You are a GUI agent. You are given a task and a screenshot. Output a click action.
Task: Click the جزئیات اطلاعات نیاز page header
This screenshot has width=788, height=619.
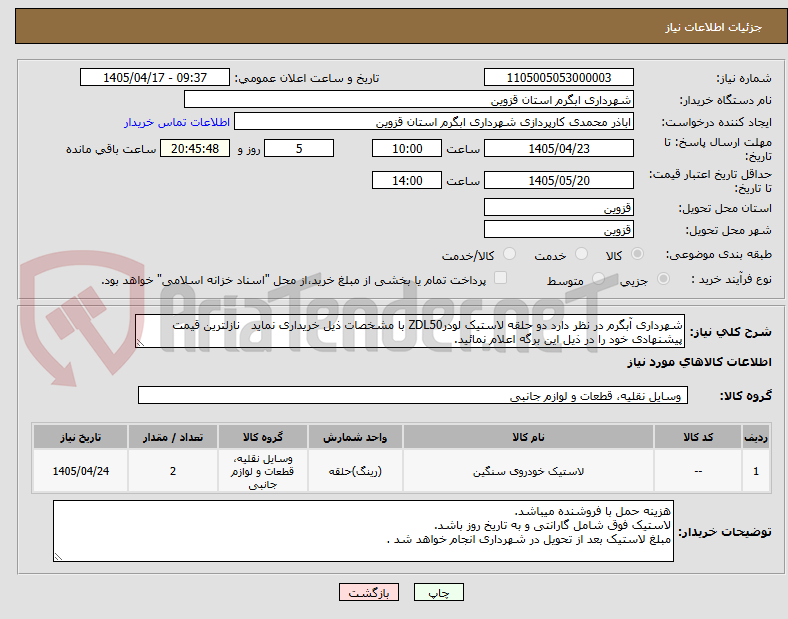(713, 27)
